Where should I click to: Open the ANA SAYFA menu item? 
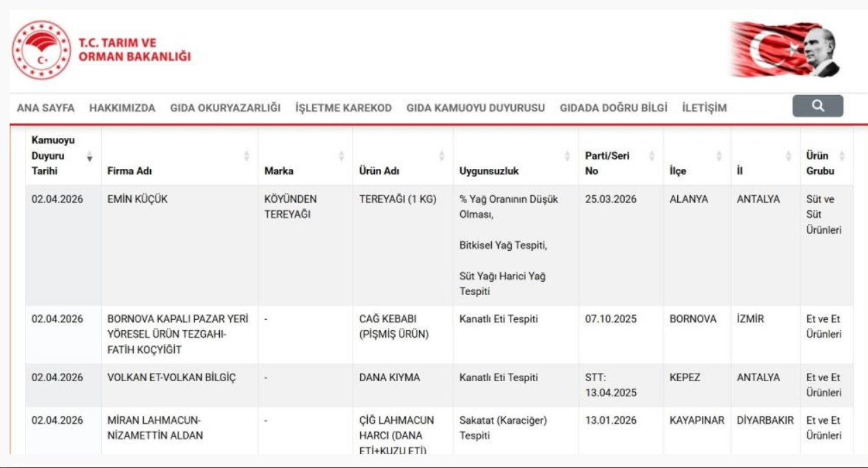point(45,108)
